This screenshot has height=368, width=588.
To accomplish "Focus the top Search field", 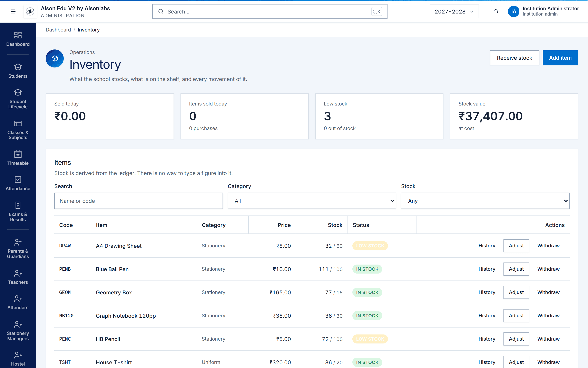I will (270, 11).
